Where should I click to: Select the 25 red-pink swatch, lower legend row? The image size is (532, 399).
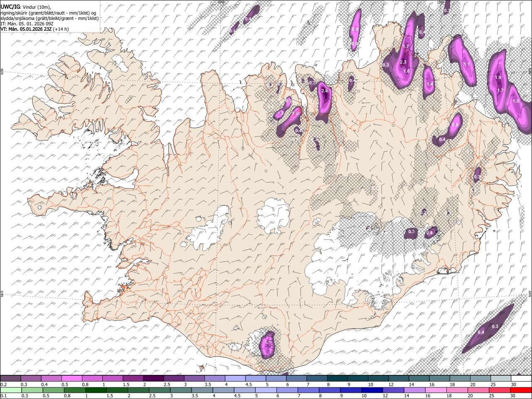500,390
